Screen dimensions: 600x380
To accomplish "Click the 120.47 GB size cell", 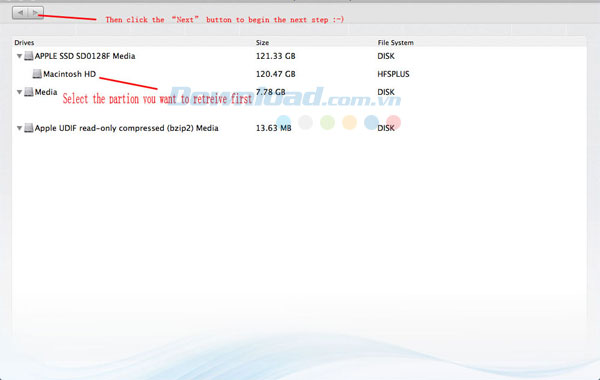I will pyautogui.click(x=276, y=74).
